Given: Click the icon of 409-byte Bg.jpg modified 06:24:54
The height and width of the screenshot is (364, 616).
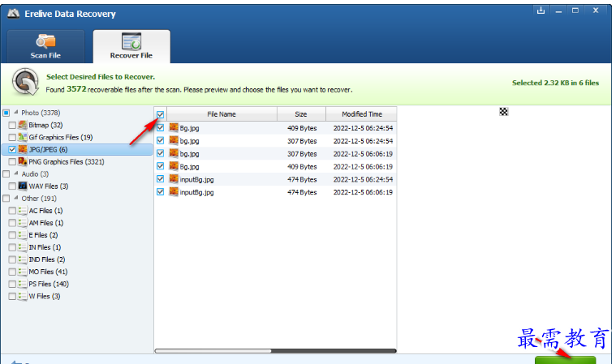Looking at the screenshot, I should pos(174,127).
